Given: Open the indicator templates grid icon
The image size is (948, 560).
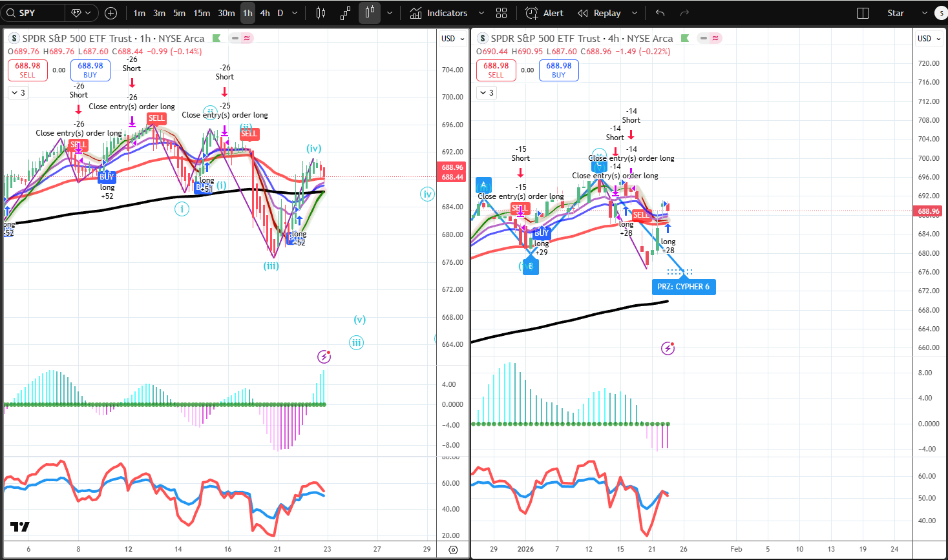Looking at the screenshot, I should tap(501, 13).
